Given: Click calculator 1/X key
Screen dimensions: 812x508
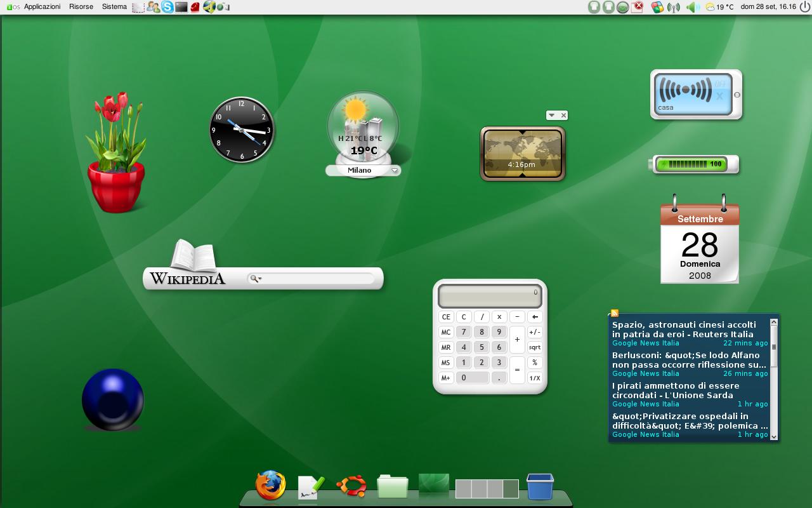Looking at the screenshot, I should pyautogui.click(x=535, y=377).
